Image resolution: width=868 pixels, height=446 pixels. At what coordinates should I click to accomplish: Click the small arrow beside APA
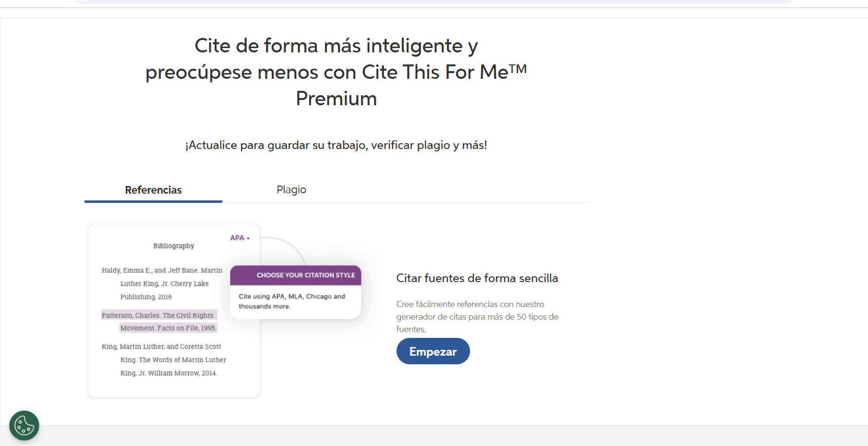click(248, 238)
